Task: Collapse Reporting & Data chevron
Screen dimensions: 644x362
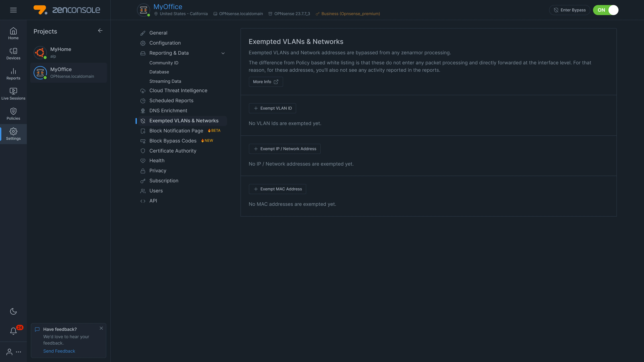Action: 223,53
